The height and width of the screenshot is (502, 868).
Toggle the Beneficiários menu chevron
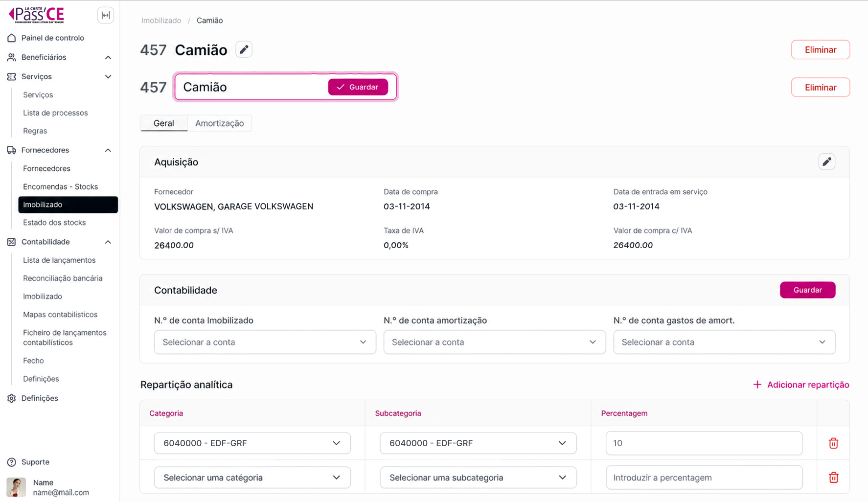coord(108,57)
